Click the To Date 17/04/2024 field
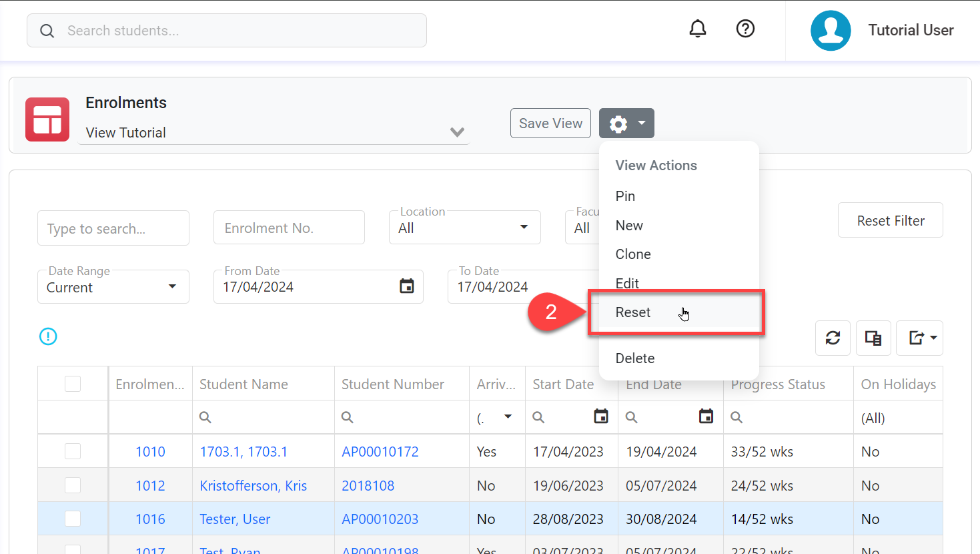980x554 pixels. [x=524, y=287]
